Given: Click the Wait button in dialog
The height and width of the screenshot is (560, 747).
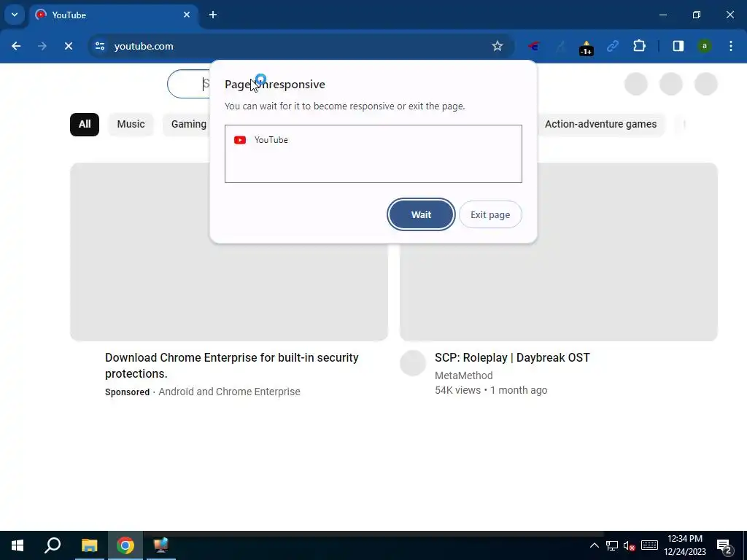Looking at the screenshot, I should [x=421, y=215].
